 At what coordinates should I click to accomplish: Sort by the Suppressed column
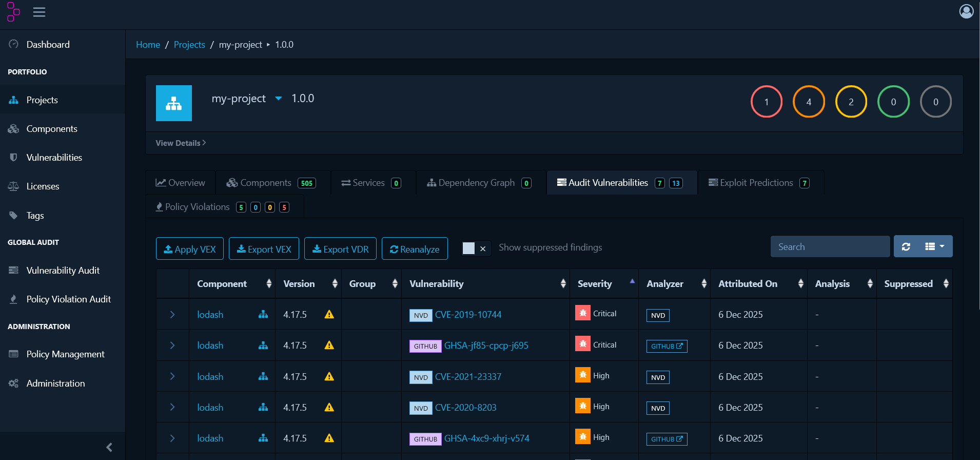[x=914, y=284]
